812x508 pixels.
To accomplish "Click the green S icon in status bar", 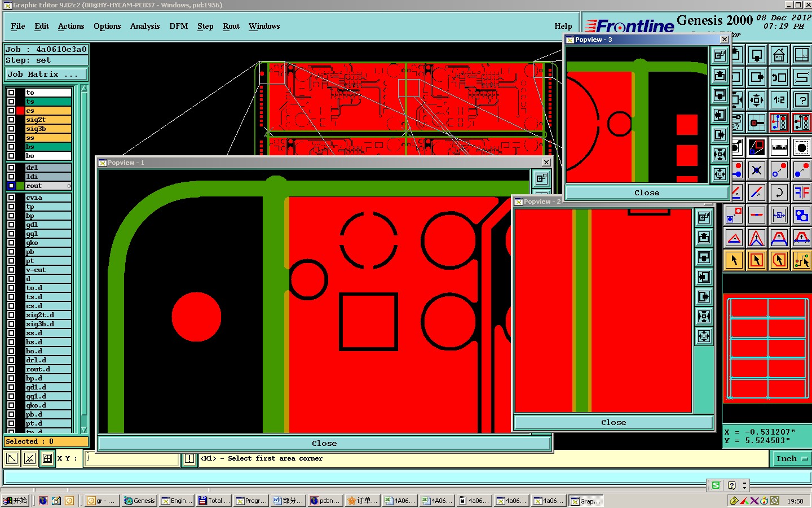I will (716, 485).
